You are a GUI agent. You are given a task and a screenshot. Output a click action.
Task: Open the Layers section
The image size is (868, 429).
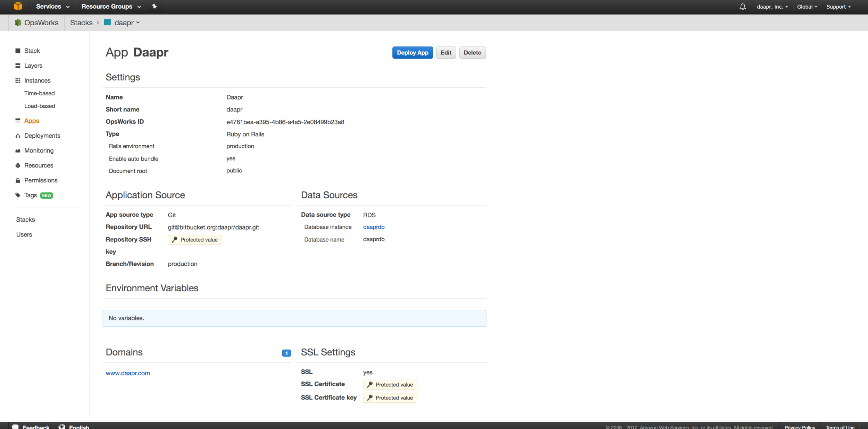(33, 66)
